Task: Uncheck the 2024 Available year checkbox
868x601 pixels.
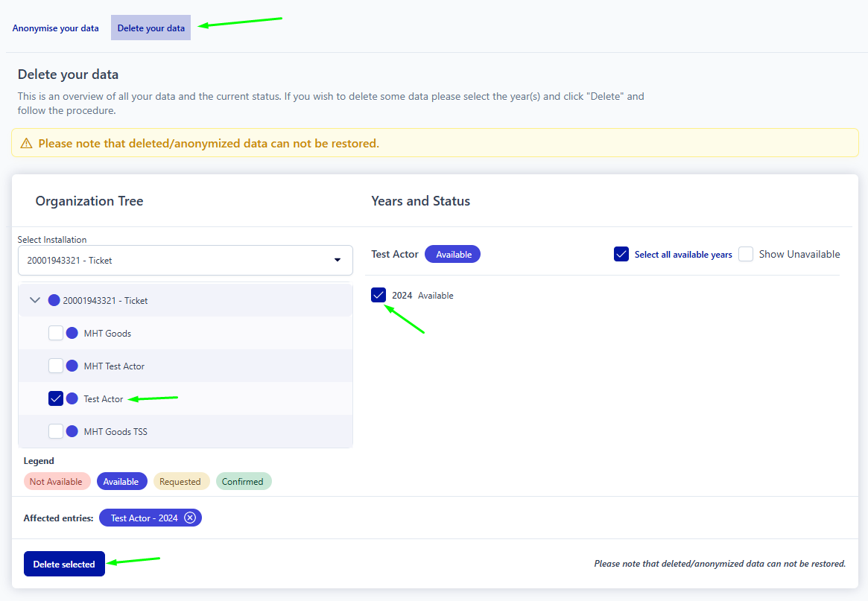Action: pos(378,295)
